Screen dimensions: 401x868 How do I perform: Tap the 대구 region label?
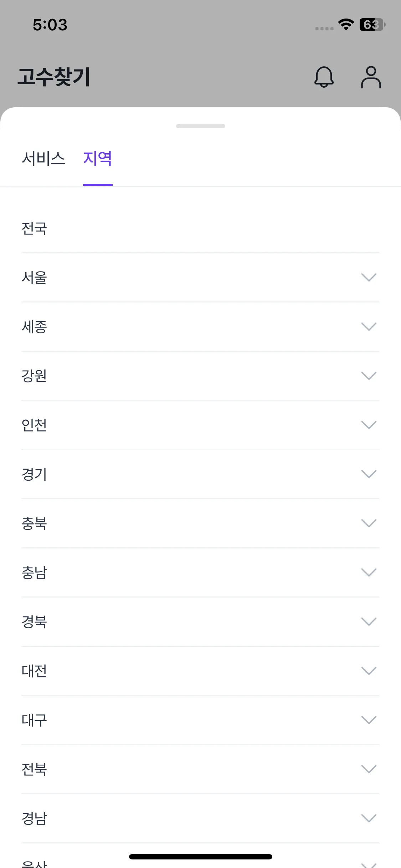coord(34,720)
